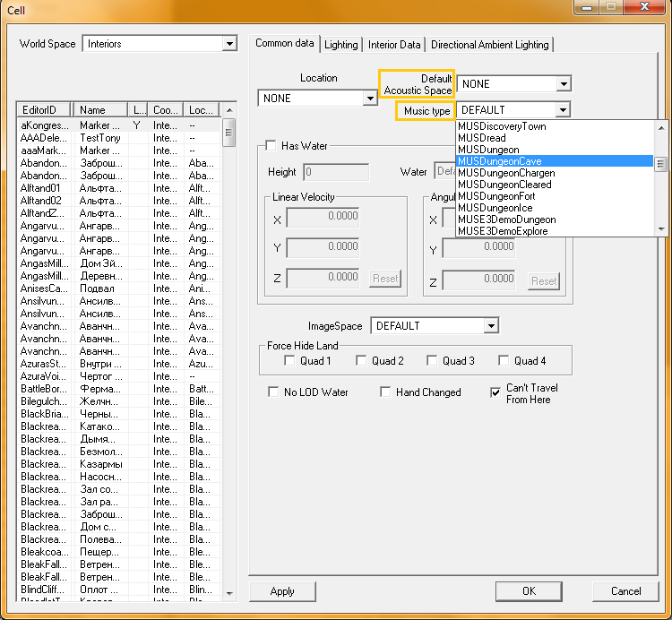
Task: Select the AnisesCa... Подвал cell
Action: [119, 288]
